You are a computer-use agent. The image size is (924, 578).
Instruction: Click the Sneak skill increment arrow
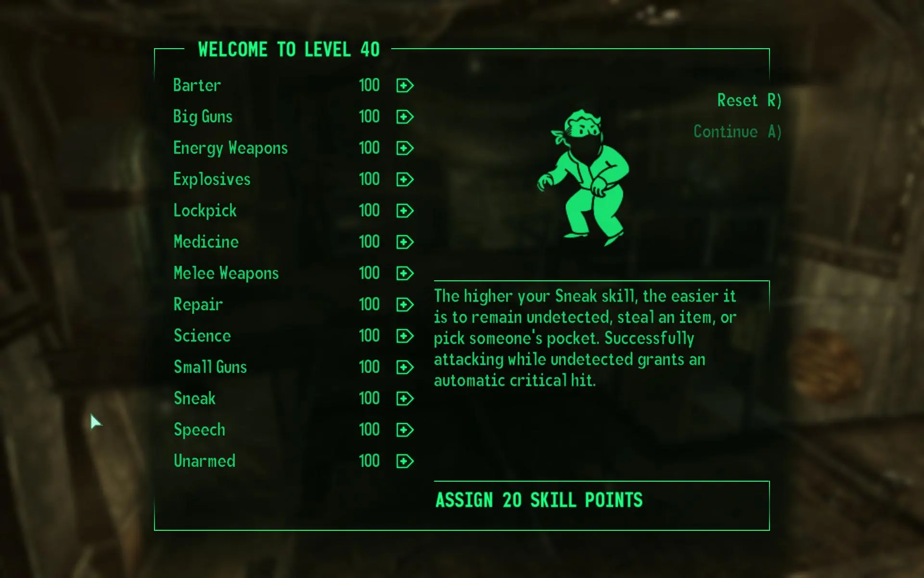tap(404, 398)
